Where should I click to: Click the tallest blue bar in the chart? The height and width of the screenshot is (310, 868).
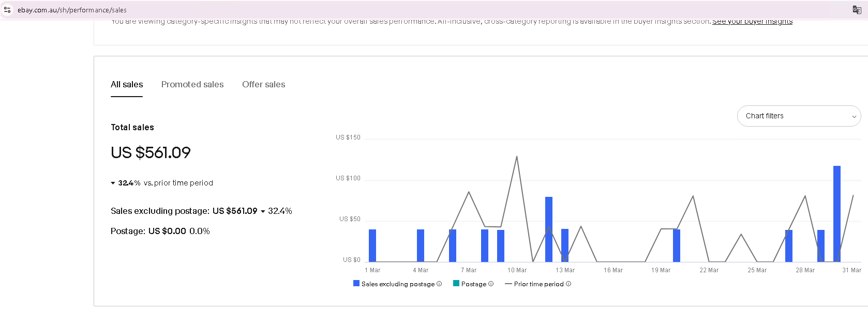pyautogui.click(x=836, y=213)
